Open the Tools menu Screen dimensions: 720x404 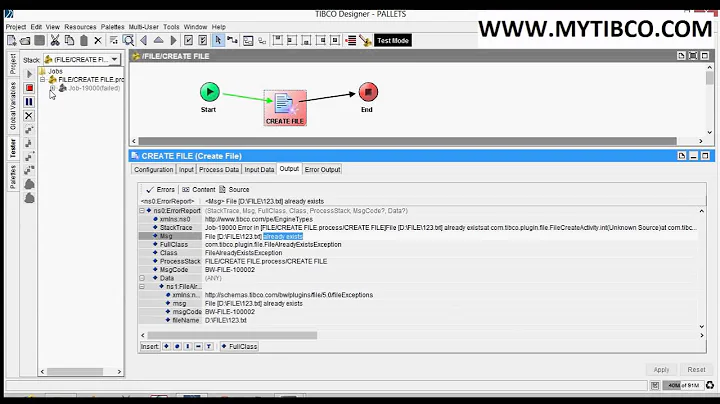point(171,27)
